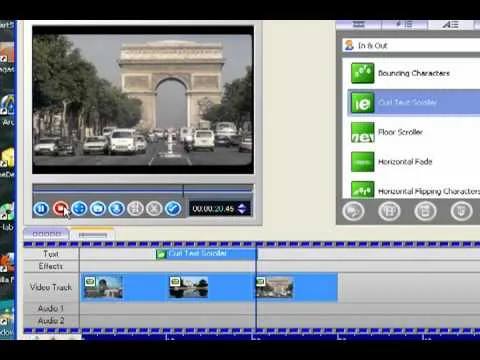Select the second video clip thumbnail in Video Track
This screenshot has height=360, width=480.
click(x=189, y=287)
